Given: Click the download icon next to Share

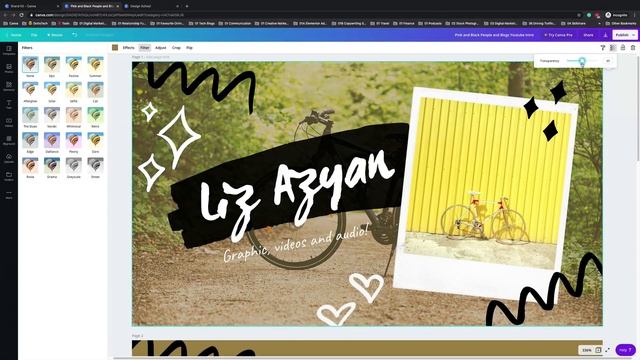Looking at the screenshot, I should [x=605, y=35].
